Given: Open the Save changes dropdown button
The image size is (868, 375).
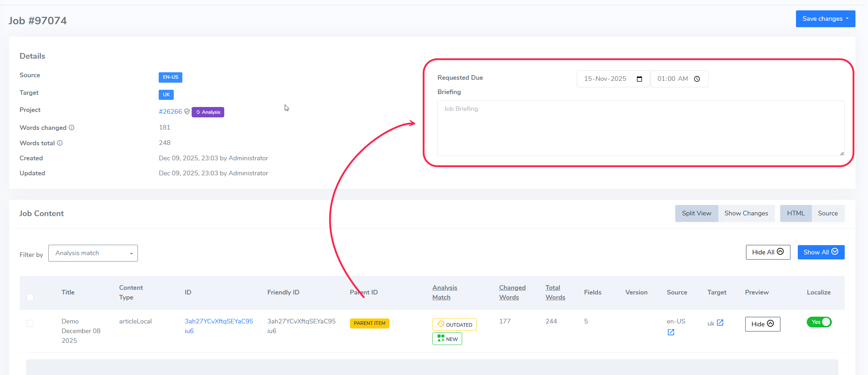Looking at the screenshot, I should tap(825, 19).
